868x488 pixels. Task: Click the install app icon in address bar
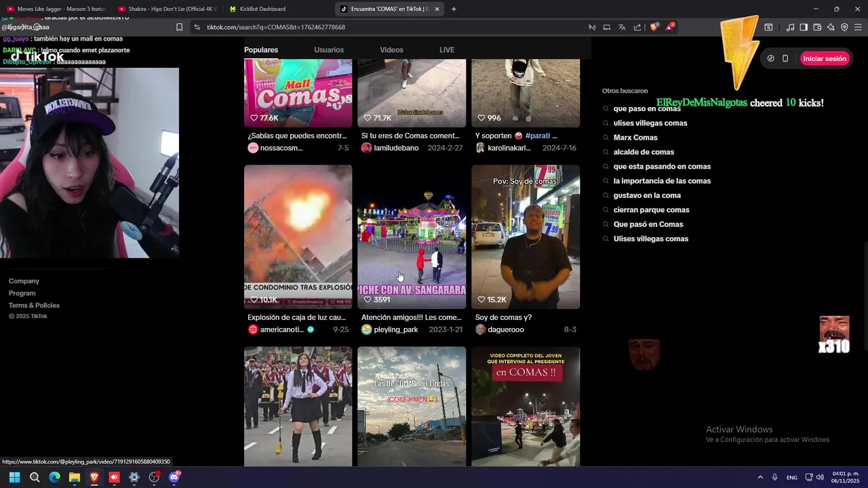(607, 27)
